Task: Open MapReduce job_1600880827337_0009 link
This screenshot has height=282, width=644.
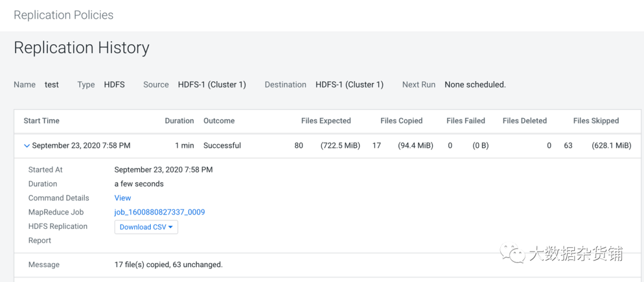Action: tap(160, 212)
